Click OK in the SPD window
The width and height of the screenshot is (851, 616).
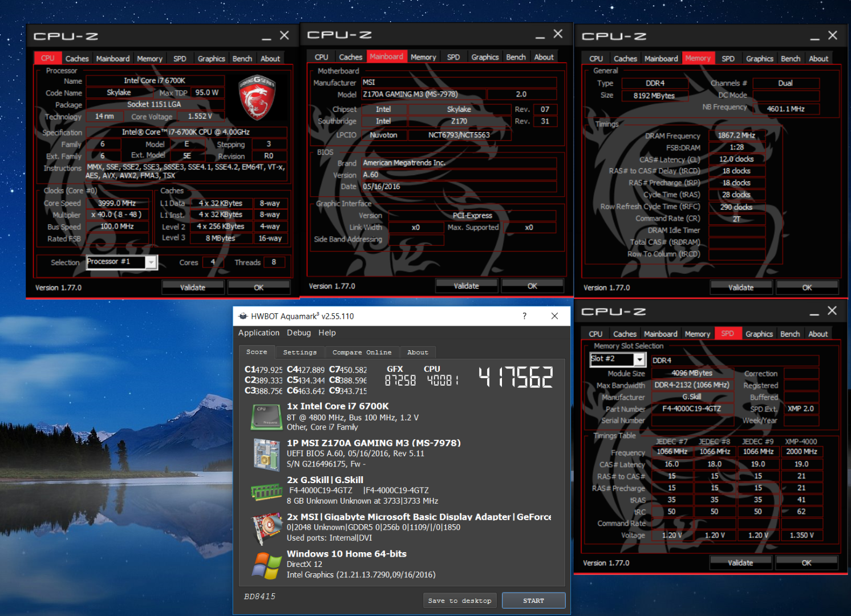[x=807, y=562]
